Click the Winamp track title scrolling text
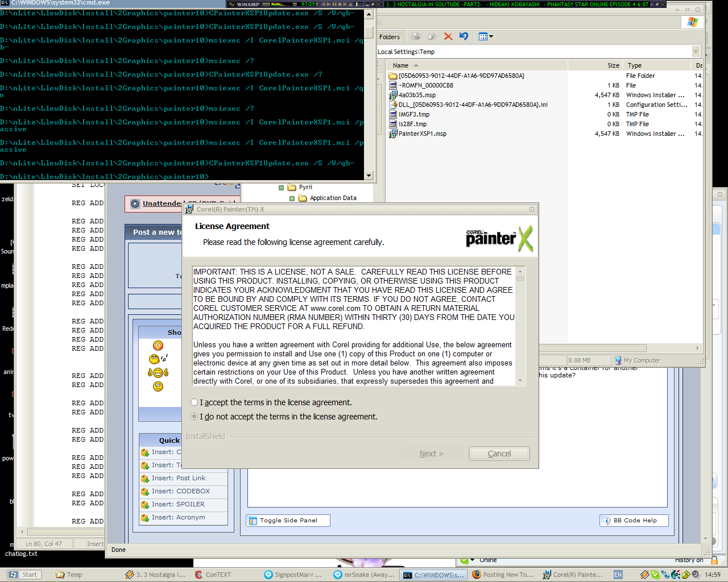Image resolution: width=728 pixels, height=582 pixels. coord(518,4)
